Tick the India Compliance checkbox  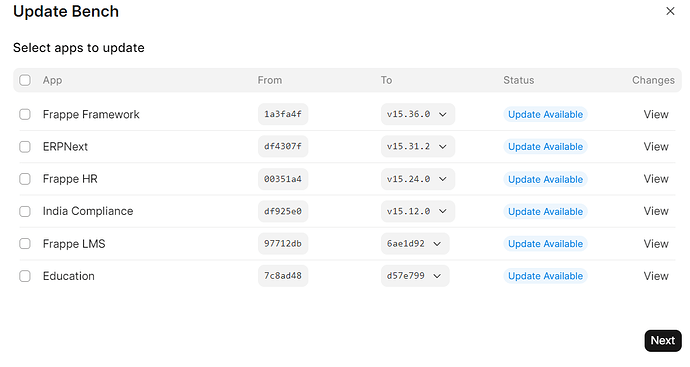(x=25, y=211)
